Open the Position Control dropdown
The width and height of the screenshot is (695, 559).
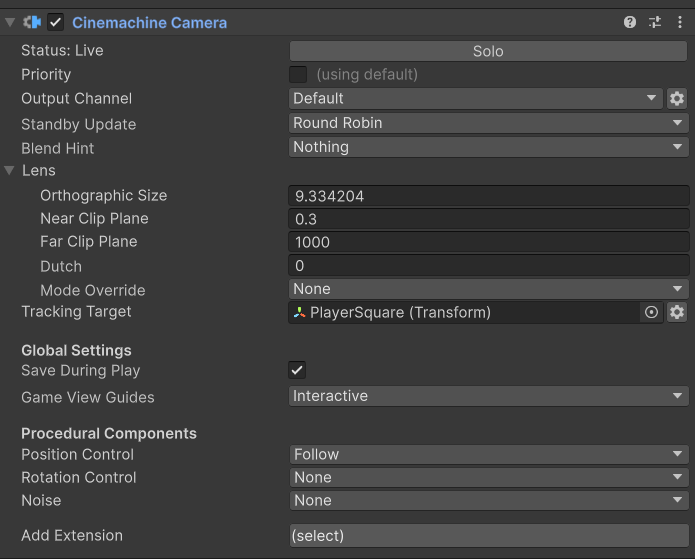click(x=489, y=454)
